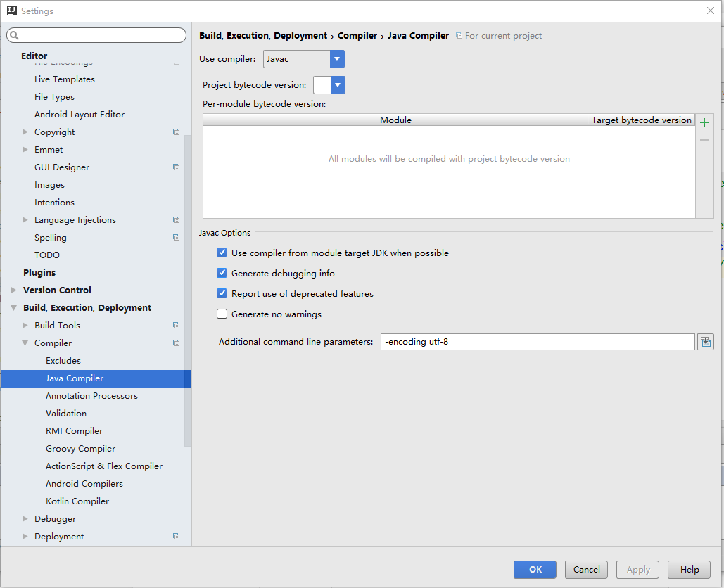Open the Project bytecode version dropdown
The image size is (724, 588).
tap(336, 84)
